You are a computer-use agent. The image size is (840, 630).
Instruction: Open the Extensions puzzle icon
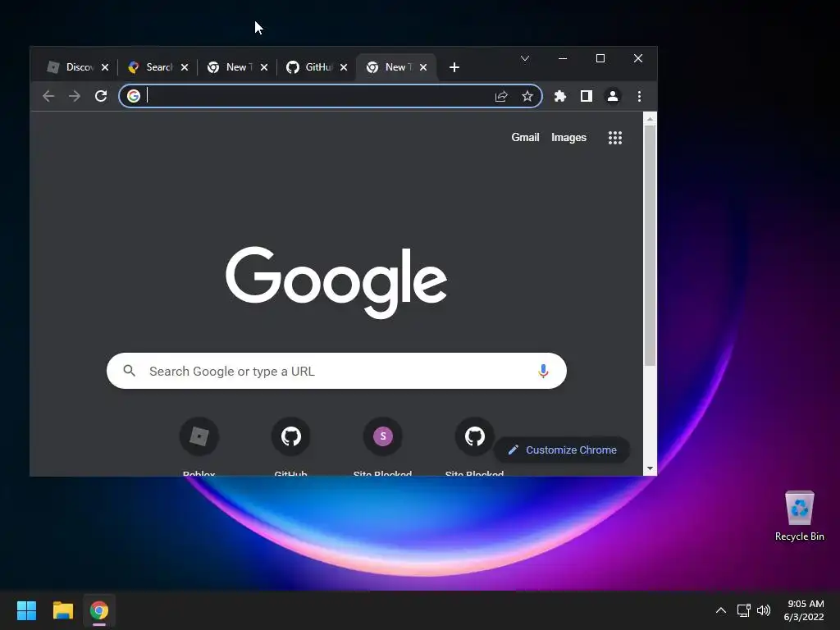tap(559, 97)
